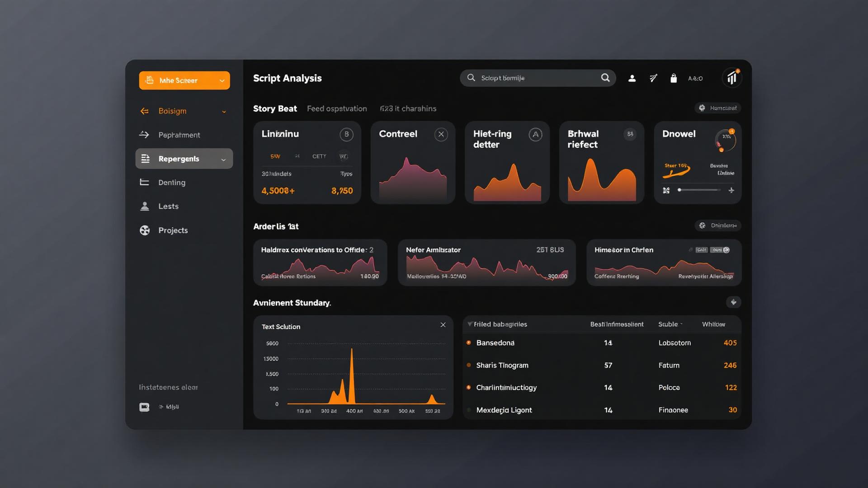Expand the Boisigm sidebar chevron

[224, 112]
